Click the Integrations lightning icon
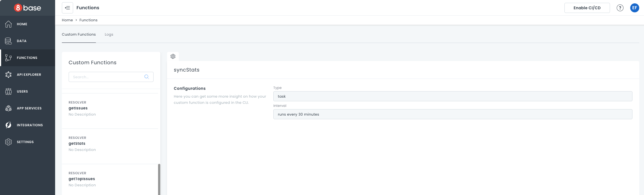 pos(8,125)
